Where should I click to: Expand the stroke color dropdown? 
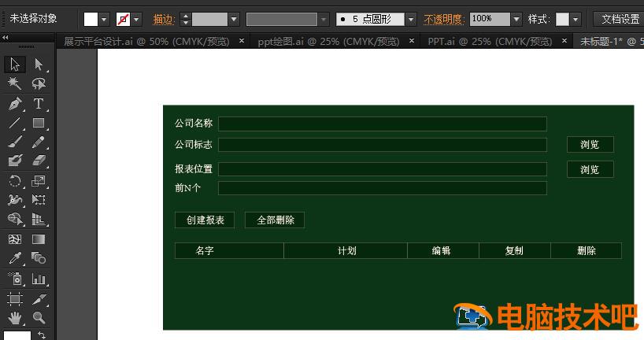tap(137, 19)
